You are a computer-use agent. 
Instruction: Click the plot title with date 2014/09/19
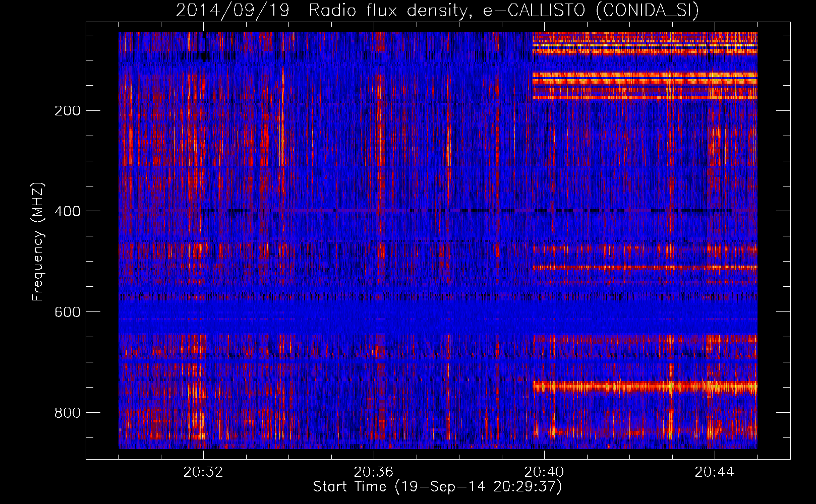pyautogui.click(x=437, y=10)
